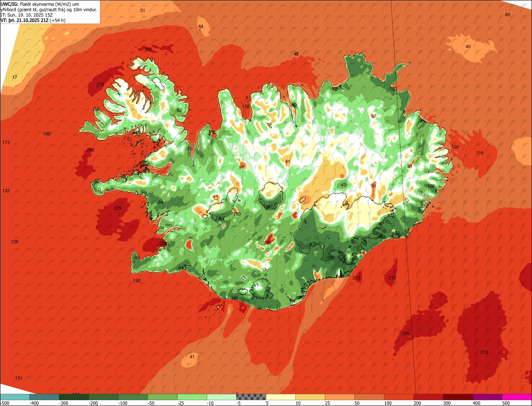Click the value 17 on the western edge

click(x=15, y=78)
